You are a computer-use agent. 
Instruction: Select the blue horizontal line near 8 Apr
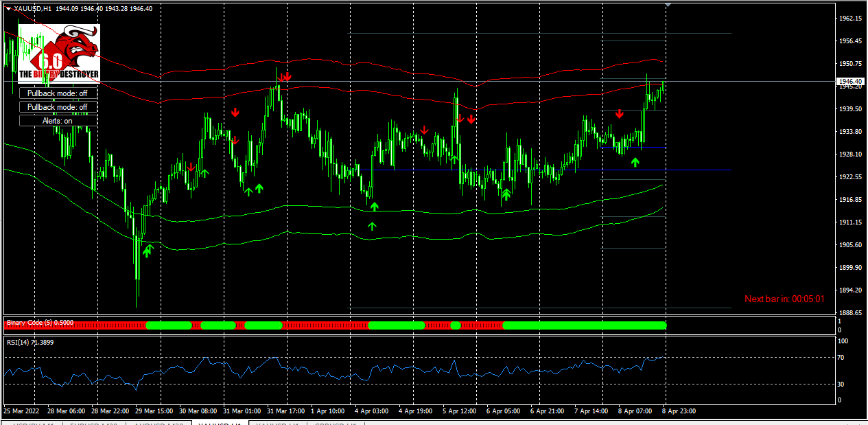click(x=632, y=147)
